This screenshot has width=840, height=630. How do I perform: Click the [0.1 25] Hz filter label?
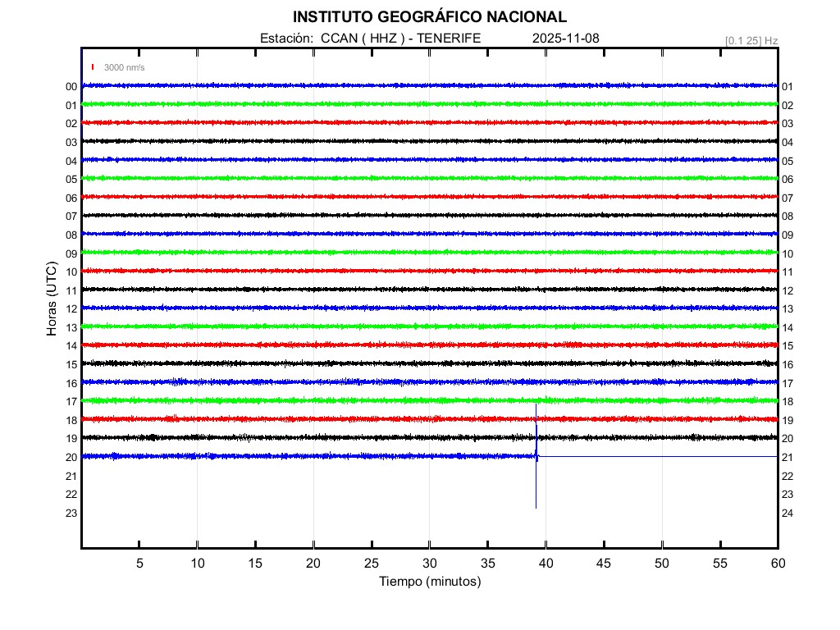751,40
